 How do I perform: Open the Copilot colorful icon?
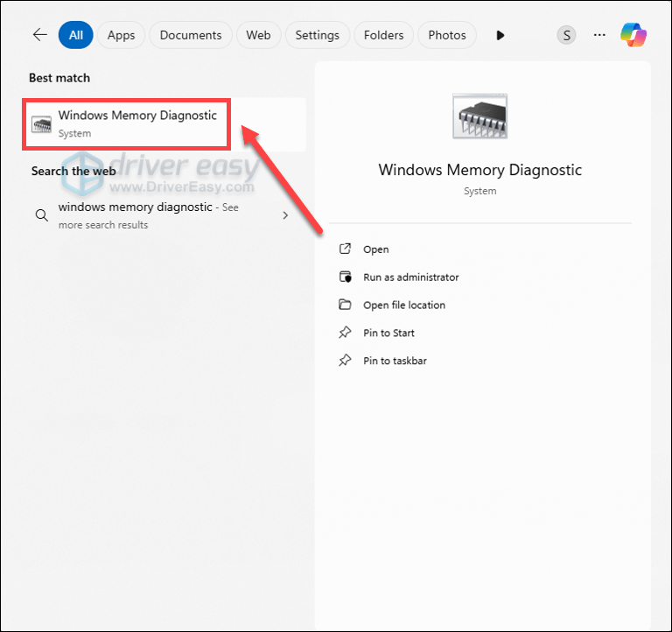(x=633, y=35)
